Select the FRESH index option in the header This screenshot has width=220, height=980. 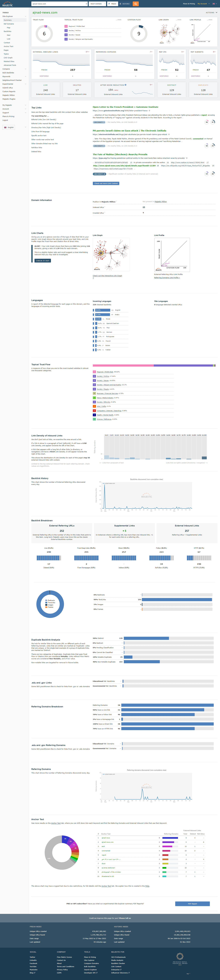pyautogui.click(x=113, y=4)
